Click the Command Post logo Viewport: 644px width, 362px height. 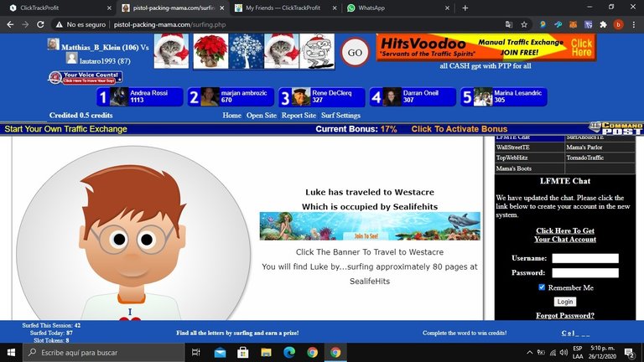coord(616,128)
